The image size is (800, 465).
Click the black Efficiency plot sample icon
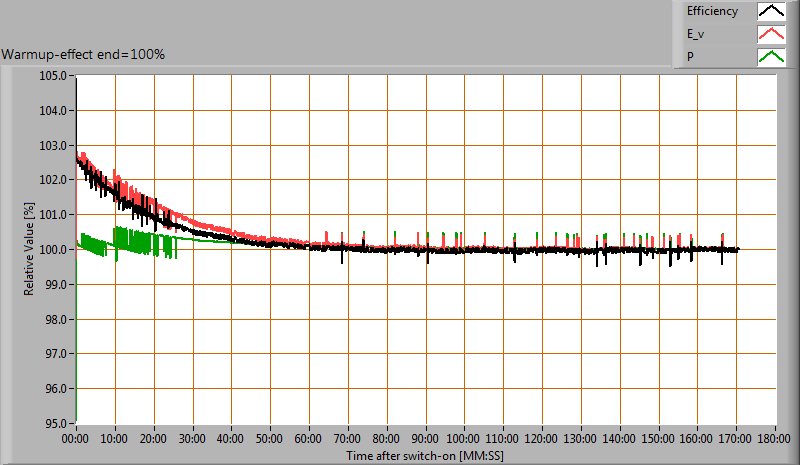pyautogui.click(x=770, y=12)
